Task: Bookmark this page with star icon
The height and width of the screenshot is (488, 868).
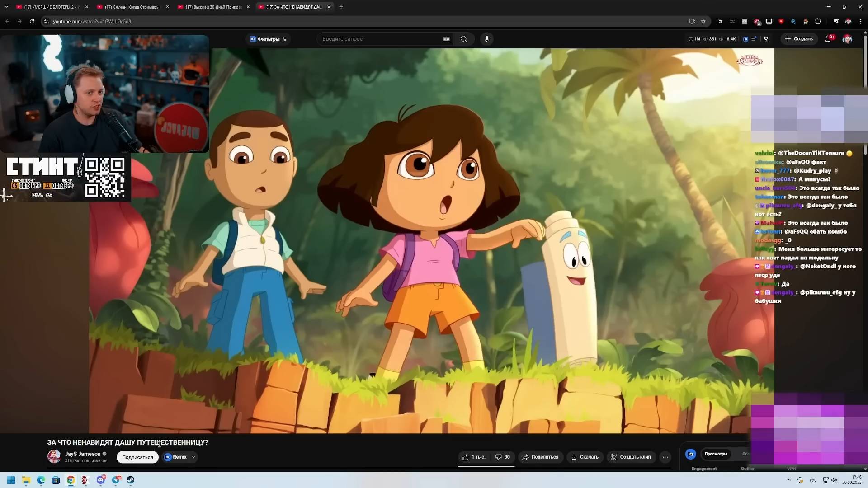Action: coord(703,21)
